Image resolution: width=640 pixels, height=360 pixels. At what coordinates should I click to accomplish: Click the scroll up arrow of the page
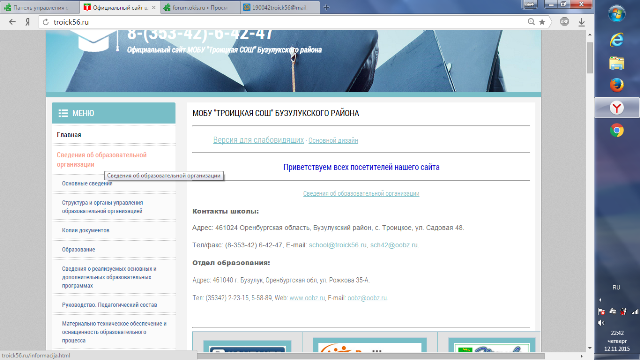pos(590,35)
